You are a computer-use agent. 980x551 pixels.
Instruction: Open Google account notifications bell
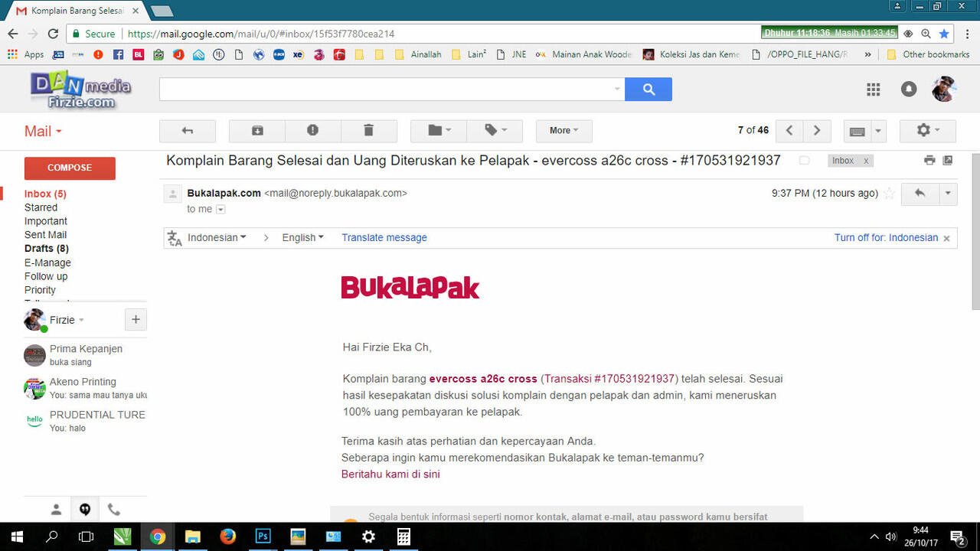tap(909, 90)
